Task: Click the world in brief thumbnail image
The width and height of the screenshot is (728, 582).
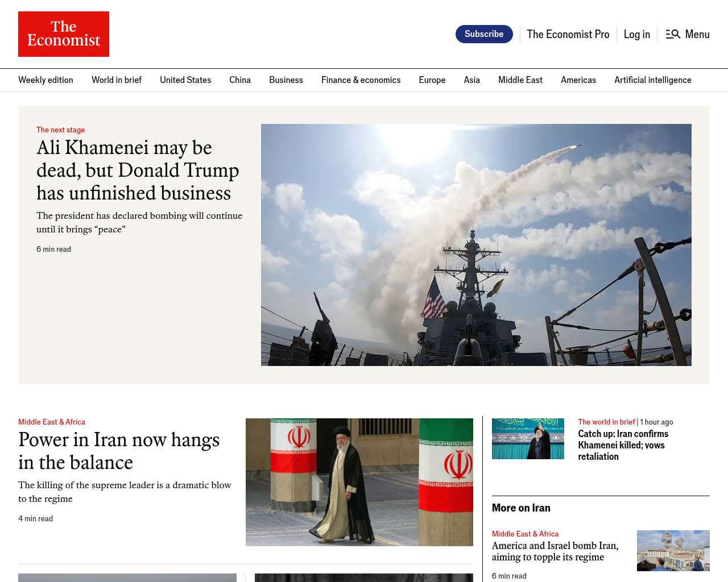Action: (x=528, y=439)
